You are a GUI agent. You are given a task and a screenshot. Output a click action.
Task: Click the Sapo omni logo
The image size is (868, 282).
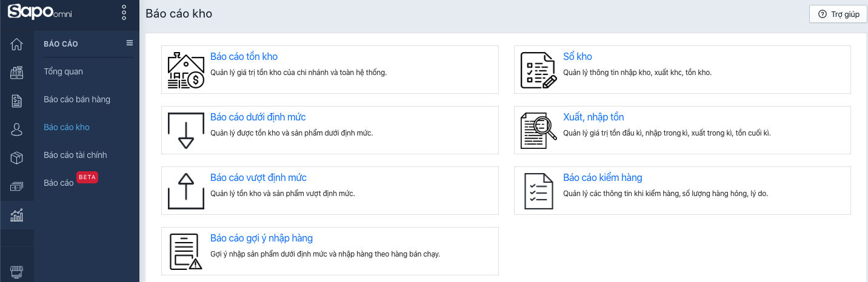pyautogui.click(x=39, y=12)
